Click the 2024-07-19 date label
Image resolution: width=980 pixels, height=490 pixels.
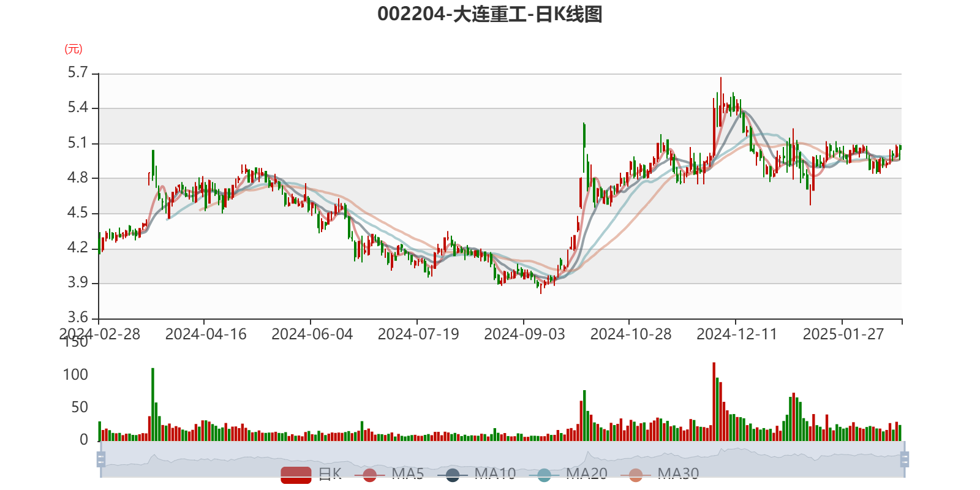418,334
